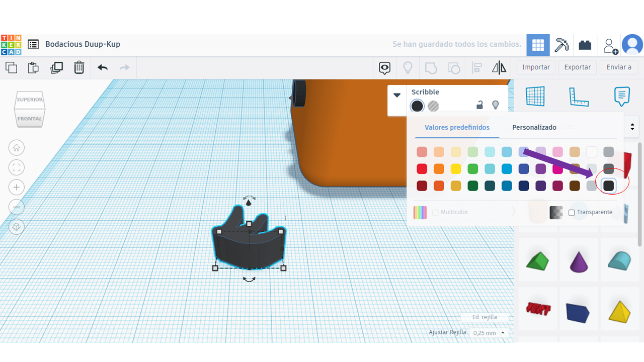Toggle the Multicolor checkbox

(x=436, y=213)
